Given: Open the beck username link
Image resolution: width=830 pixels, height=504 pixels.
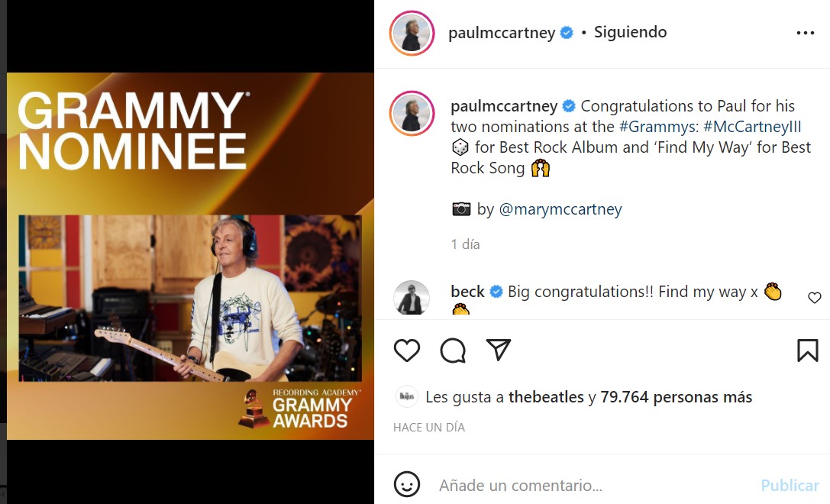Looking at the screenshot, I should coord(467,292).
